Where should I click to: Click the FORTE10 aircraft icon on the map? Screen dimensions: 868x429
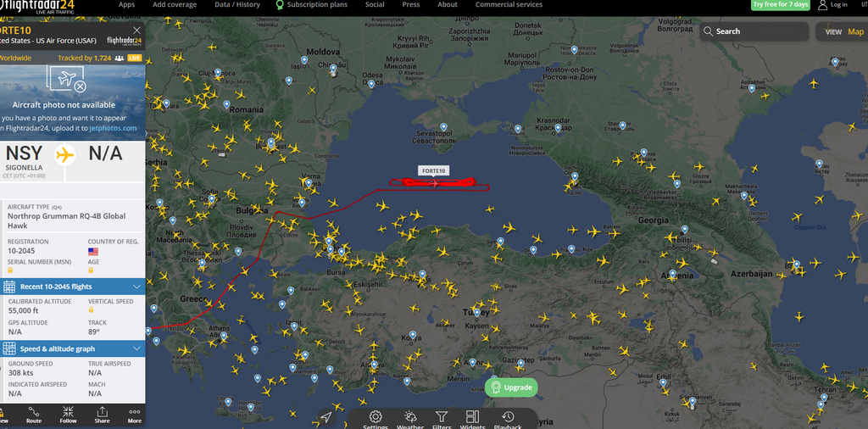(x=435, y=182)
